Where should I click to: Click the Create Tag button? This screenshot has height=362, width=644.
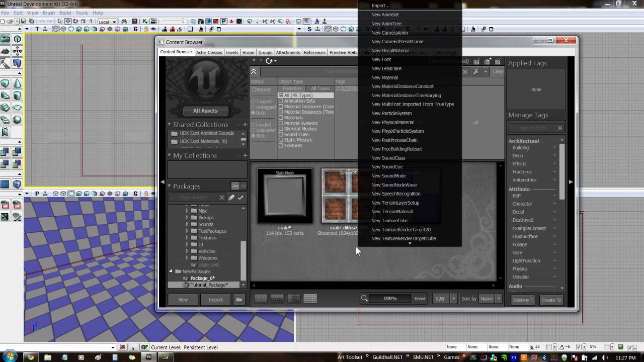(551, 300)
